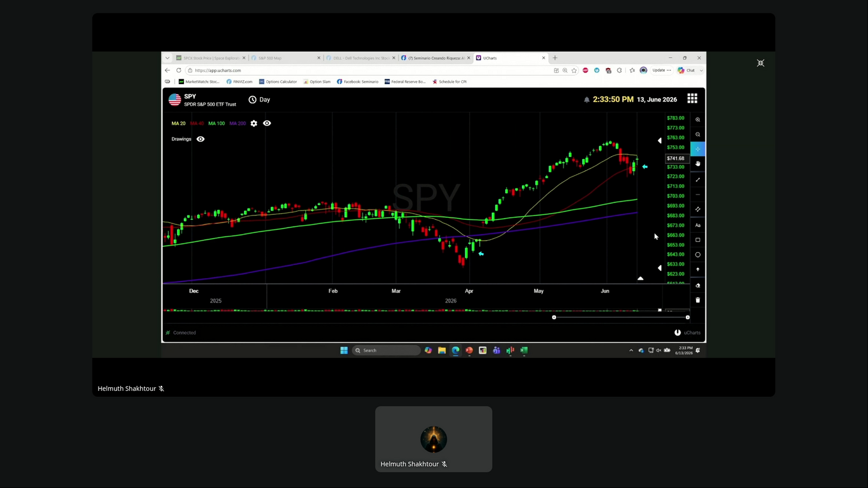Toggle the MA 200 indicator
Image resolution: width=868 pixels, height=488 pixels.
click(237, 123)
